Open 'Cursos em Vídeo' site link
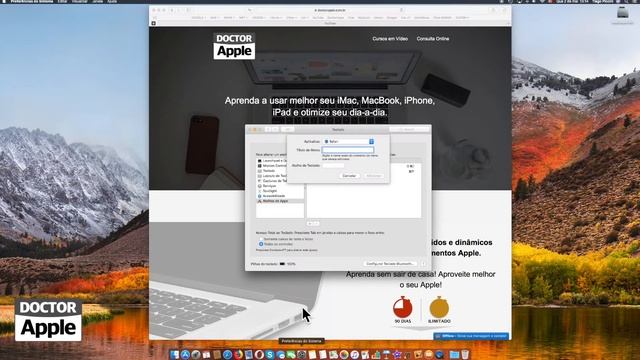Viewport: 640px width, 360px height. tap(390, 39)
